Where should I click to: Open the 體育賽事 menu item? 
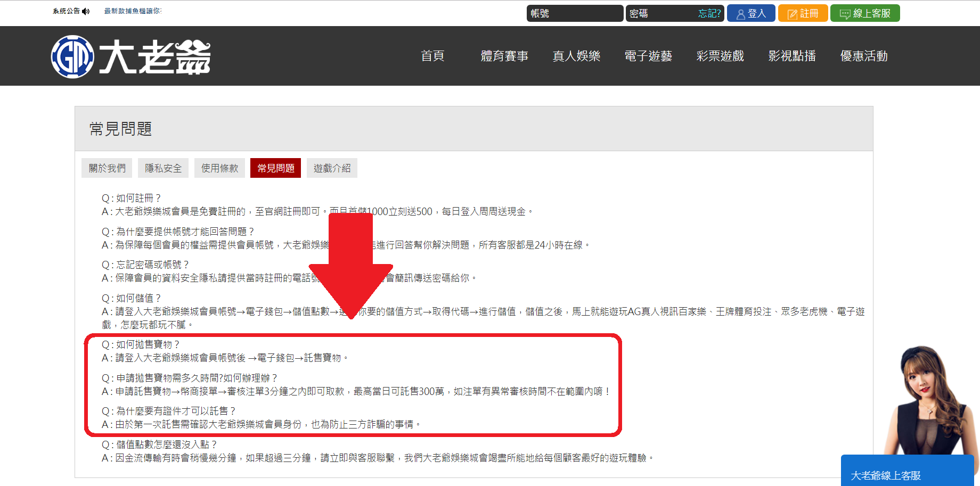504,56
